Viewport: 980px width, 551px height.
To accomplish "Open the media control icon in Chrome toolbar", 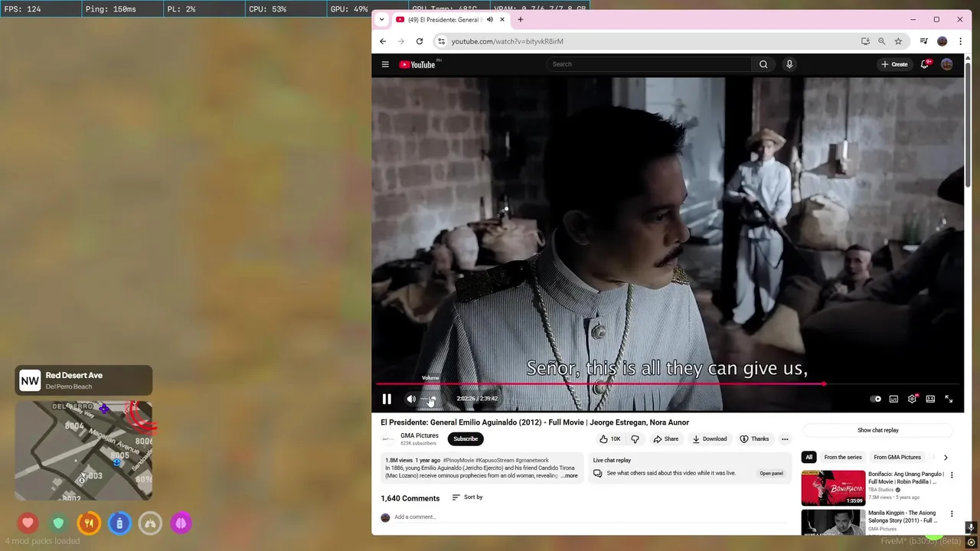I will pyautogui.click(x=924, y=41).
